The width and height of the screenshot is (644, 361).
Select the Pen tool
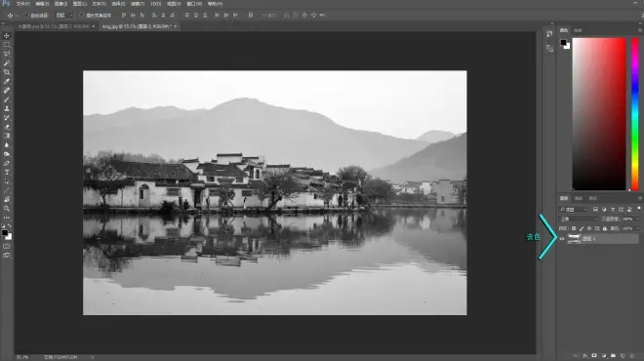click(7, 163)
